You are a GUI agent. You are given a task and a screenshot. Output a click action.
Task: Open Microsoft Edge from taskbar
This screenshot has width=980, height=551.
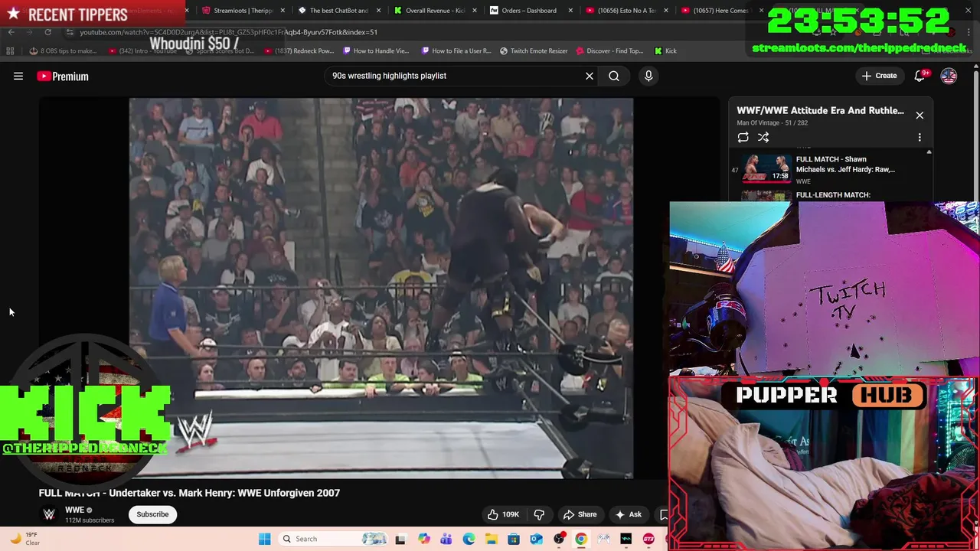[x=469, y=539]
